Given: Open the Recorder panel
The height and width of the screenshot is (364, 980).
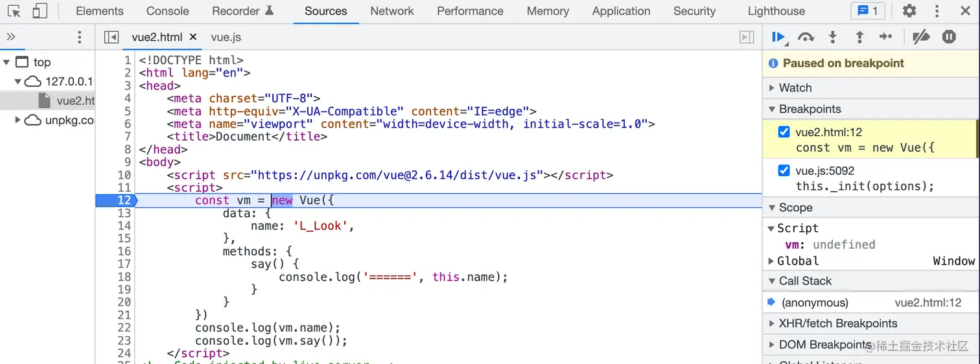Looking at the screenshot, I should pos(242,11).
